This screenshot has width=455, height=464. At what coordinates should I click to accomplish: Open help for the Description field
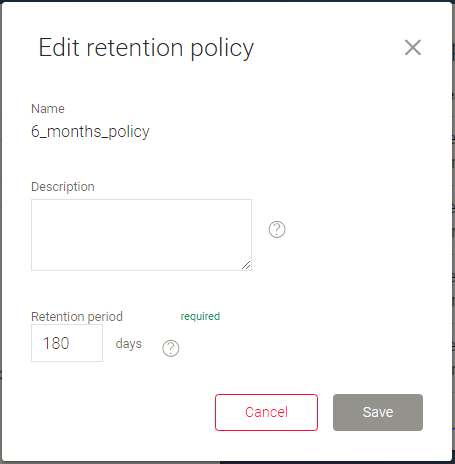pyautogui.click(x=277, y=229)
